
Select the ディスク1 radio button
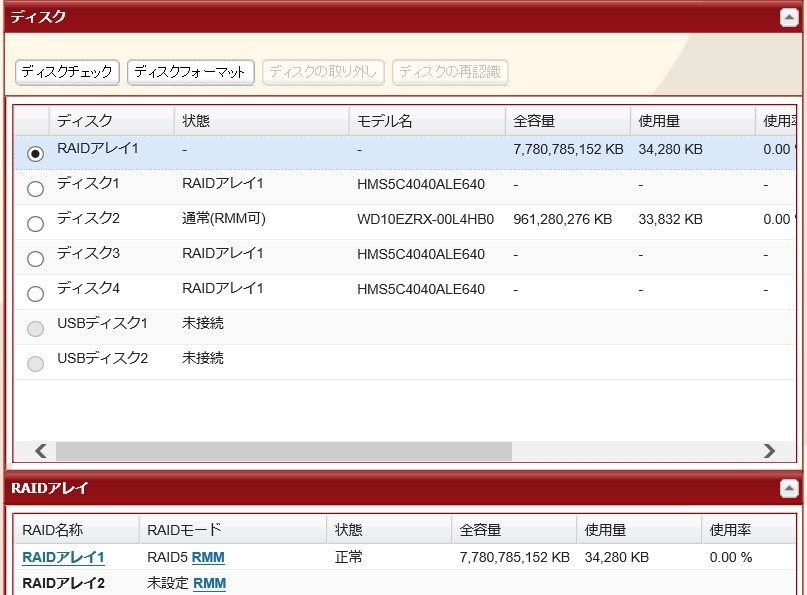(x=35, y=188)
